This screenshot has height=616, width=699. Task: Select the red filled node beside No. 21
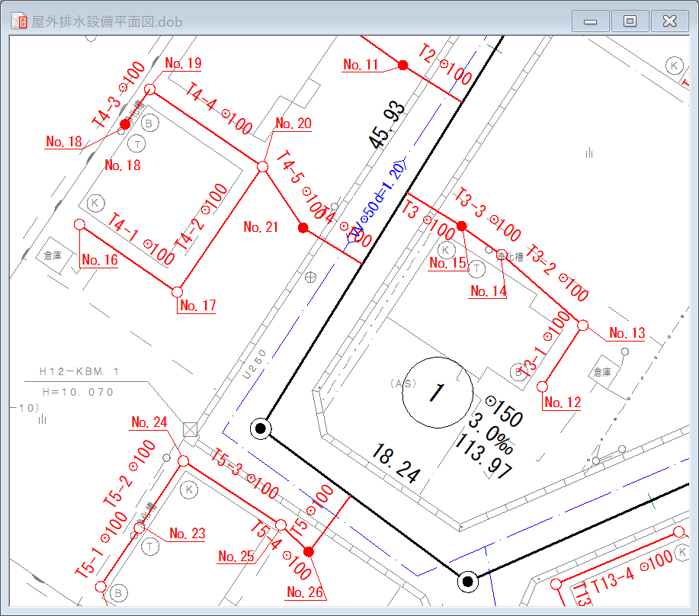pos(303,227)
